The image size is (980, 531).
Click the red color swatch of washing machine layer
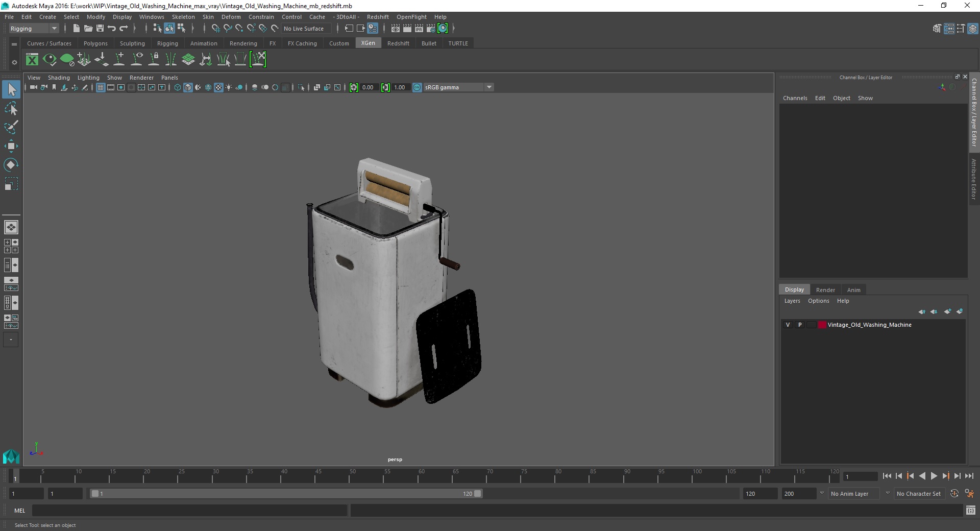(822, 325)
